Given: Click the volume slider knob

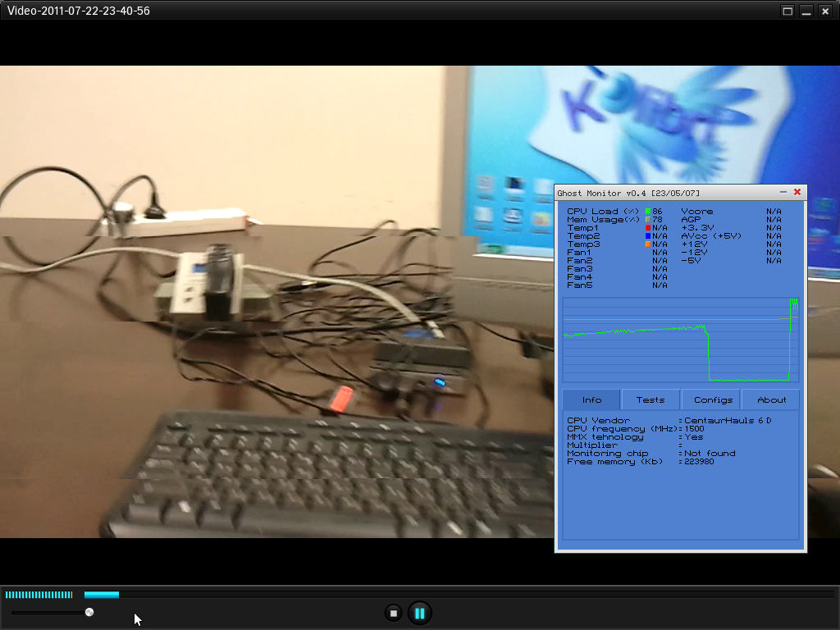Looking at the screenshot, I should tap(89, 612).
